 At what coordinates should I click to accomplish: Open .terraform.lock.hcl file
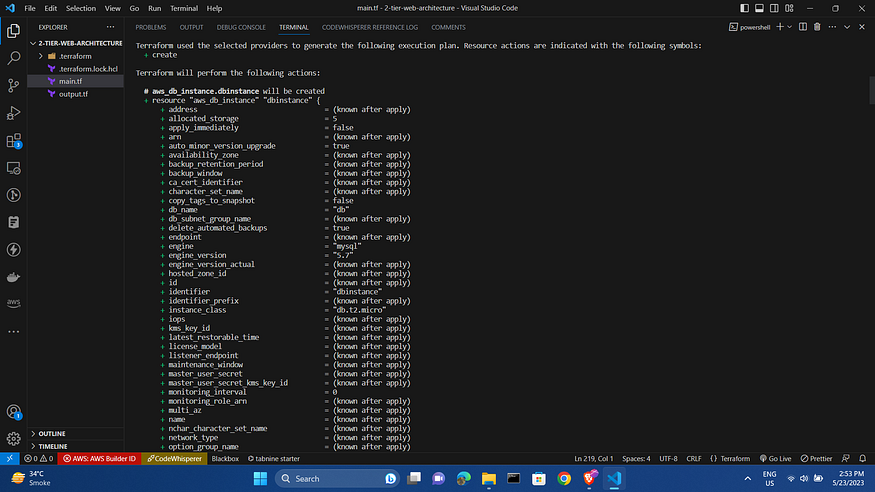75,69
